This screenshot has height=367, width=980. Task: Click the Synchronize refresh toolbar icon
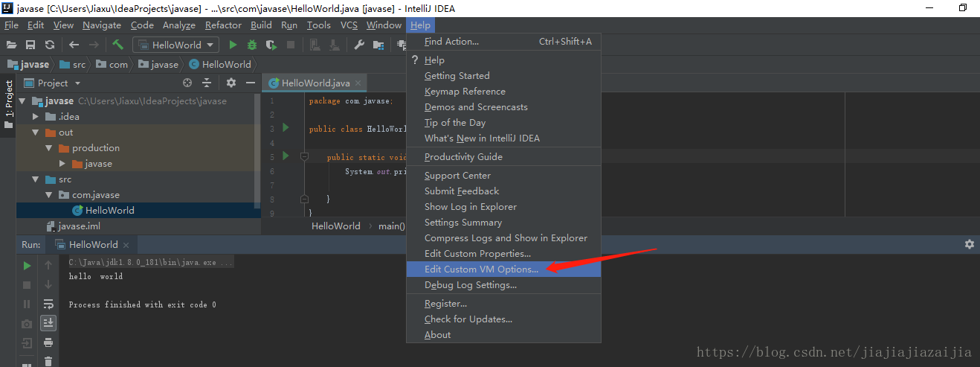coord(50,45)
